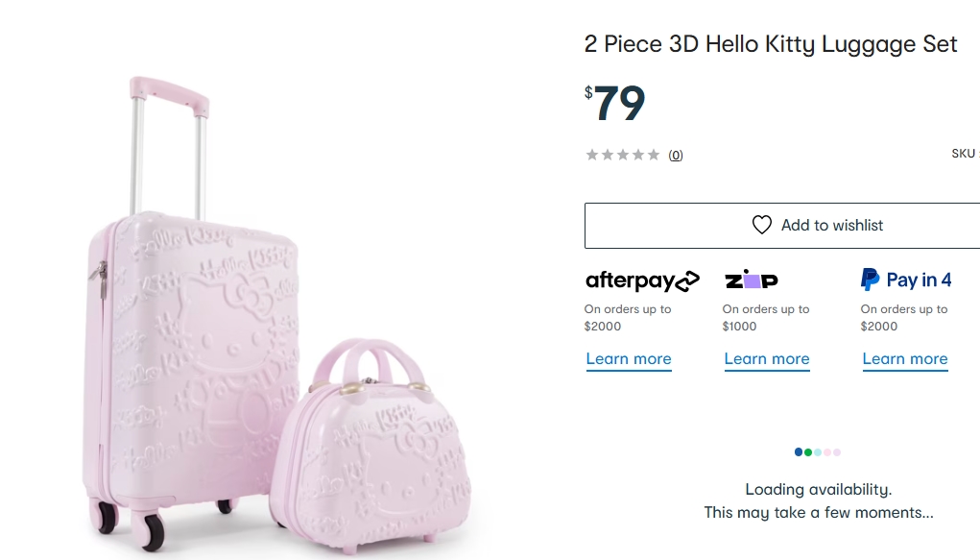
Task: Open Learn more under Pay in 4
Action: tap(905, 359)
